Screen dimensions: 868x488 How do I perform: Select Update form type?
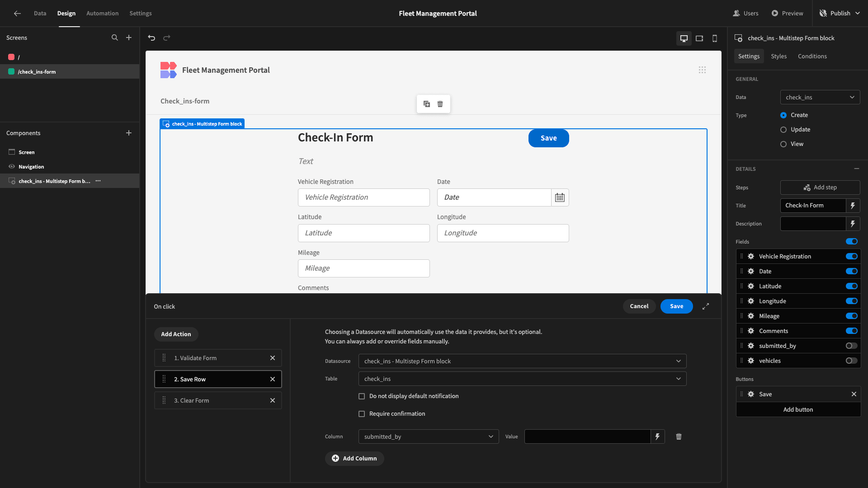point(783,130)
